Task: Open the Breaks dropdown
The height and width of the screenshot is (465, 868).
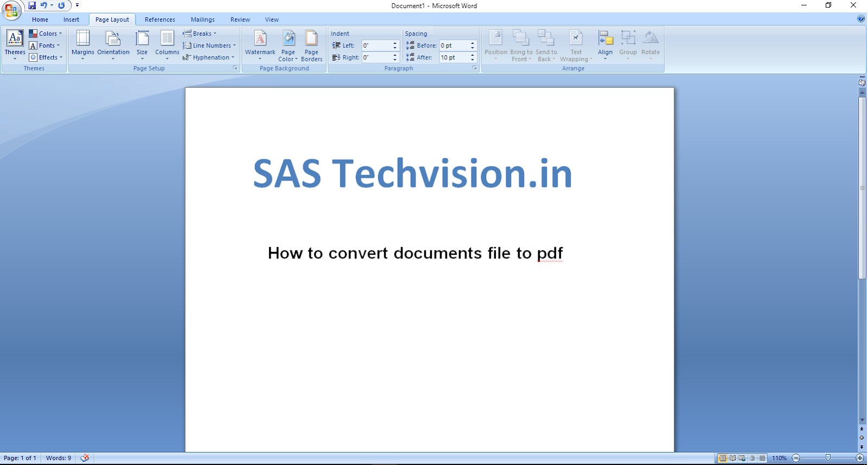Action: click(x=200, y=34)
